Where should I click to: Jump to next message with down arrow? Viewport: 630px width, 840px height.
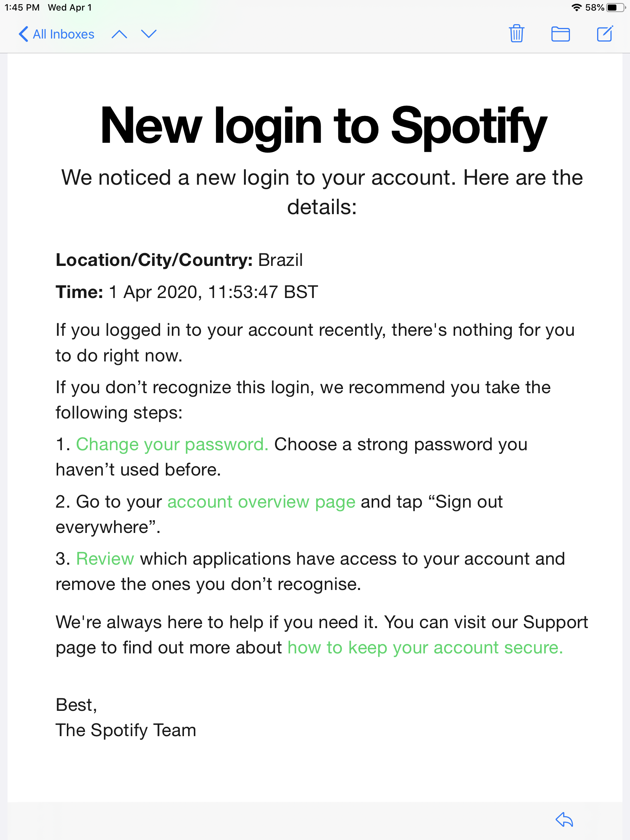pos(148,34)
